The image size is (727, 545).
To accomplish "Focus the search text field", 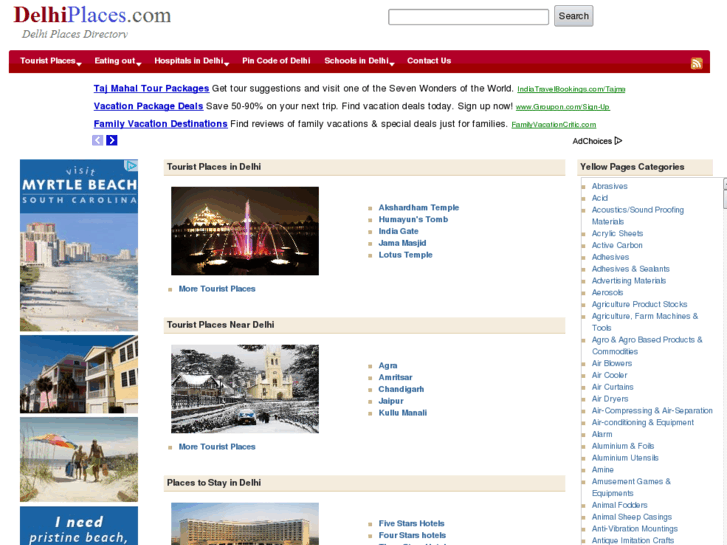I will 468,17.
